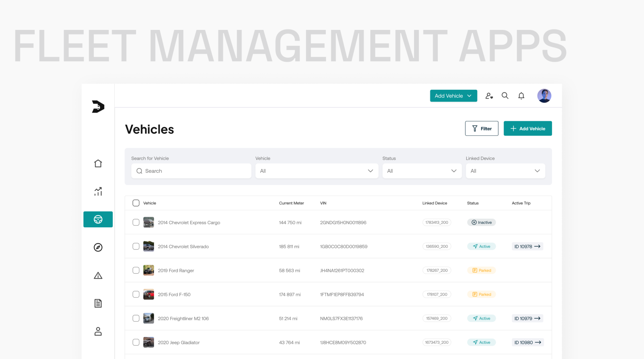Click the notification bell icon

point(521,96)
